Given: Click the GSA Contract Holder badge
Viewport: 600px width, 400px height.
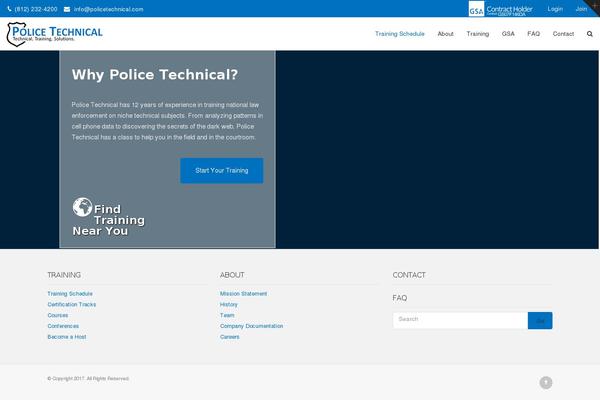Looking at the screenshot, I should coord(501,9).
